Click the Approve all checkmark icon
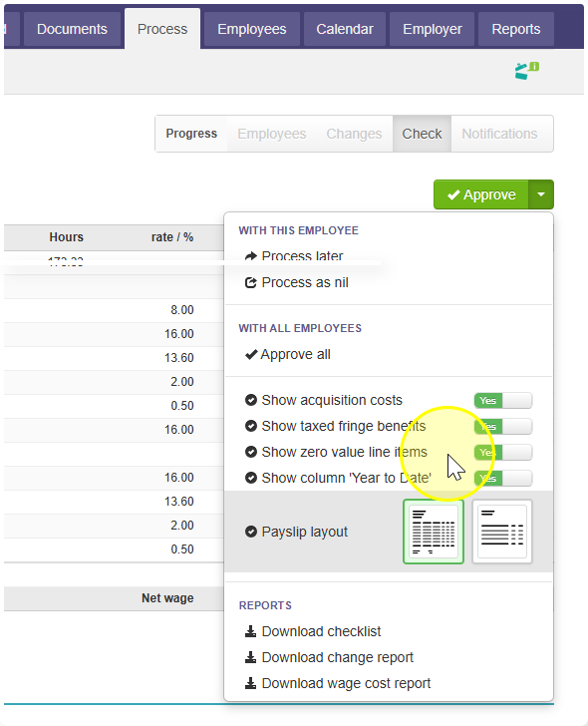The image size is (588, 726). [251, 355]
